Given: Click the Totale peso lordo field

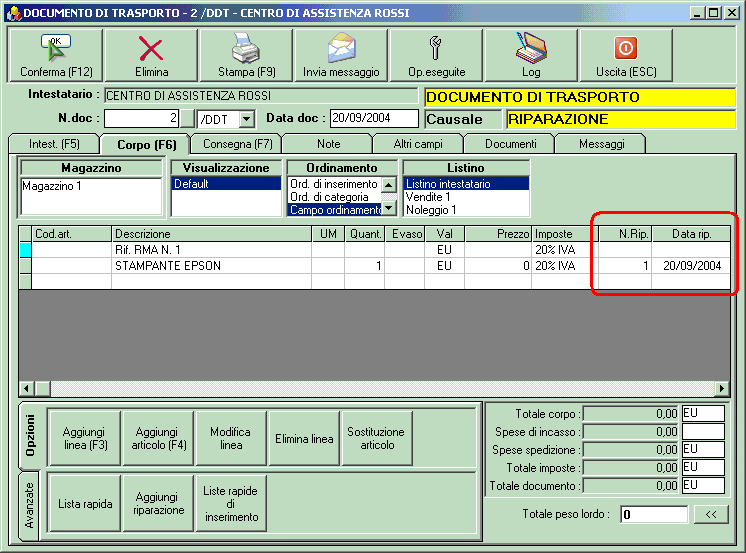Looking at the screenshot, I should [654, 514].
